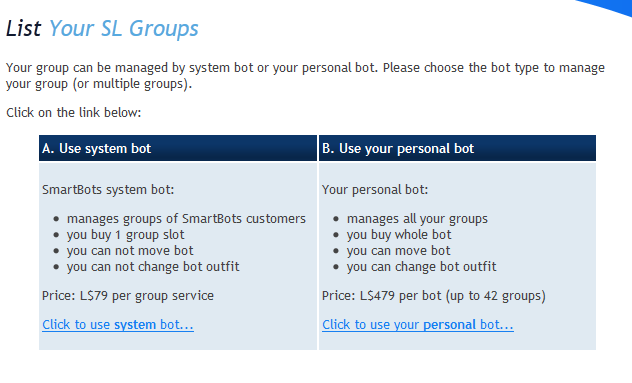Image resolution: width=632 pixels, height=383 pixels.
Task: Click the 'Price: L$479 per bot' text
Action: tap(382, 296)
